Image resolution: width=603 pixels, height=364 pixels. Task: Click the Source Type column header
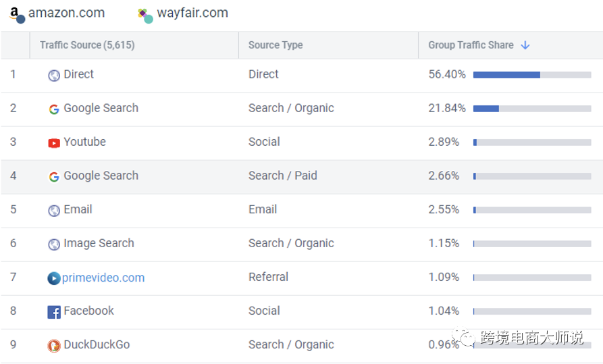(x=276, y=45)
